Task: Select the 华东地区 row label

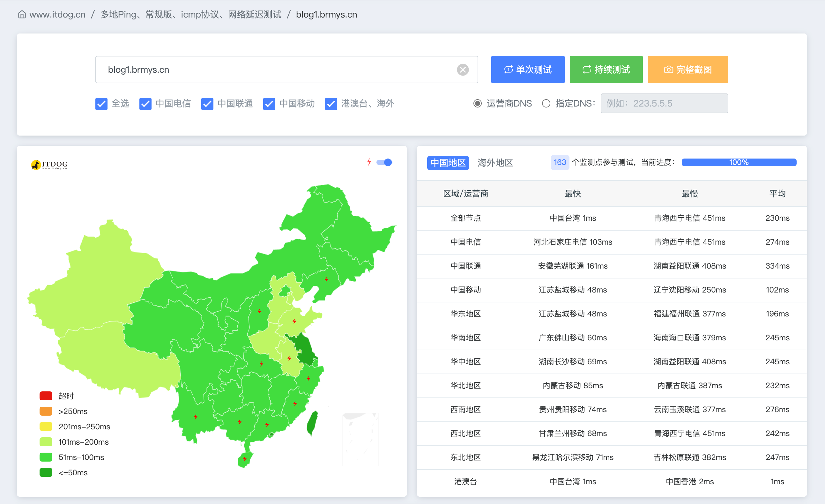Action: 465,314
